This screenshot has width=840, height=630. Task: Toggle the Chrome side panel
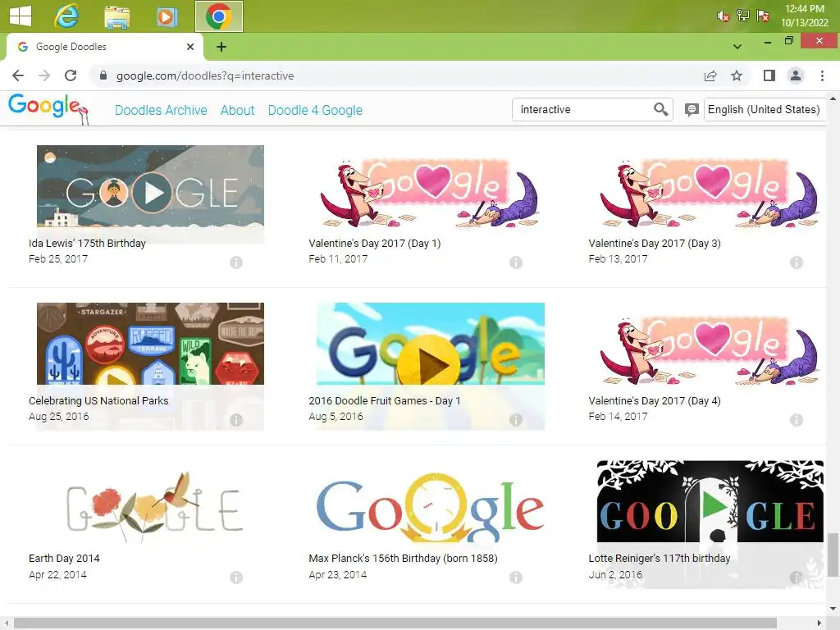tap(769, 75)
